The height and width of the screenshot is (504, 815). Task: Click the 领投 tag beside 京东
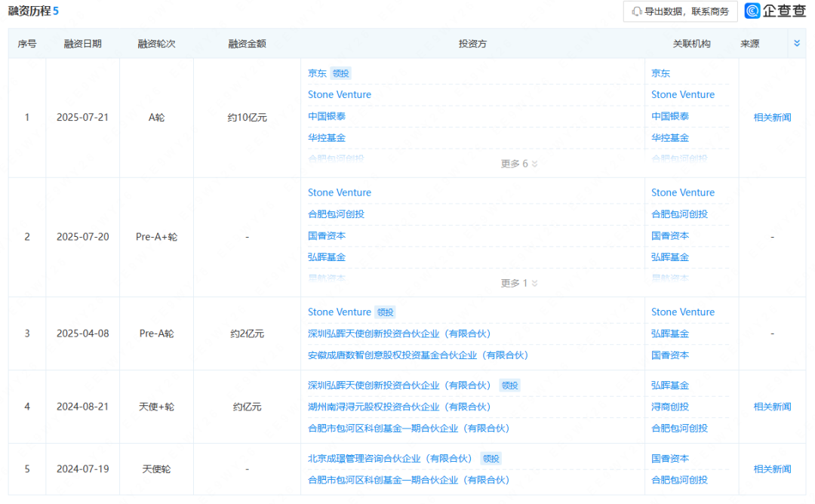(341, 73)
